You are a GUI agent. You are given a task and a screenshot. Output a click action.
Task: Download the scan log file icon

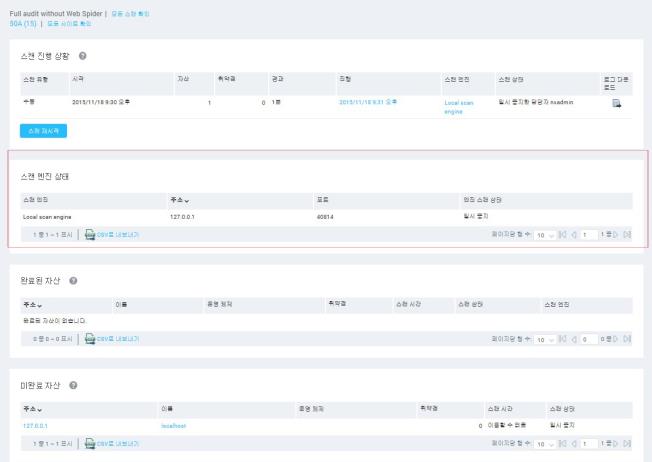click(616, 104)
